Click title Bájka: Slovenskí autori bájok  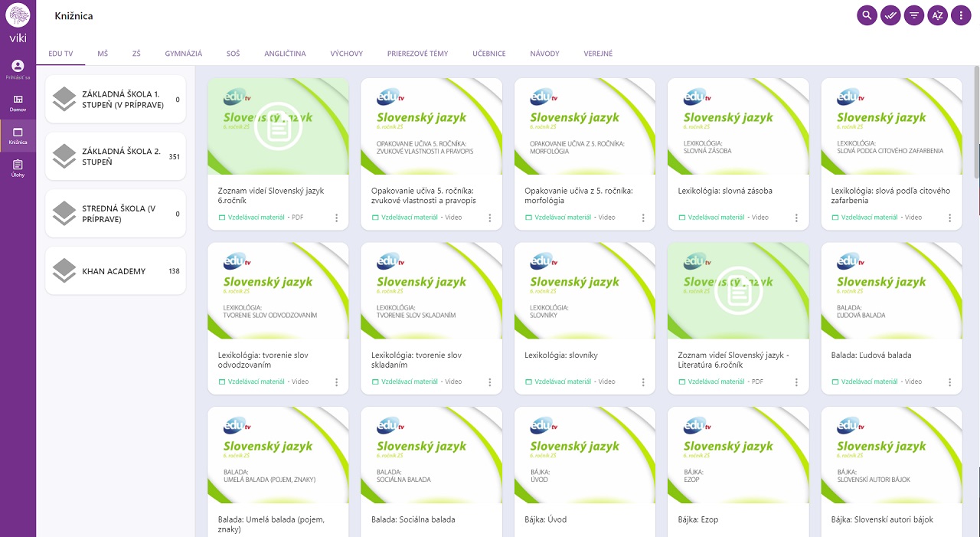click(x=882, y=519)
